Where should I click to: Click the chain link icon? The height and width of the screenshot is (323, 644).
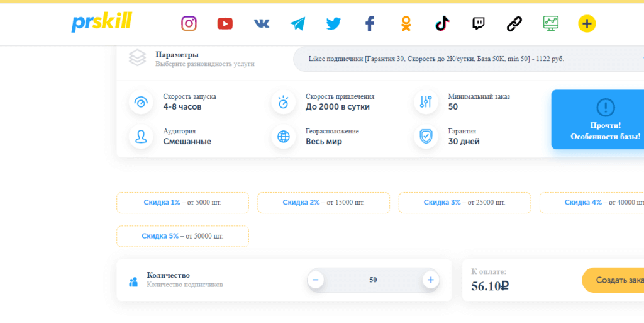[x=514, y=24]
